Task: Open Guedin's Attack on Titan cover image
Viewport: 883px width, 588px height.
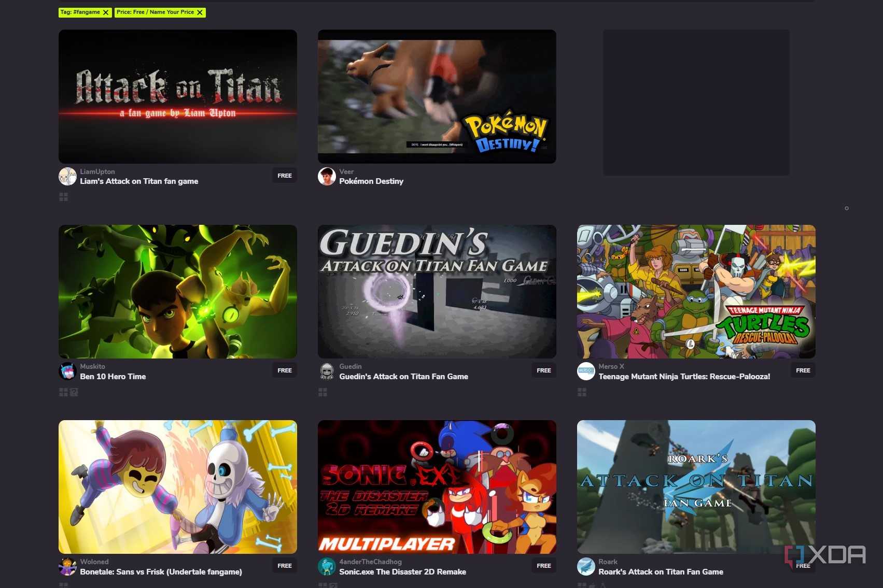Action: (437, 292)
